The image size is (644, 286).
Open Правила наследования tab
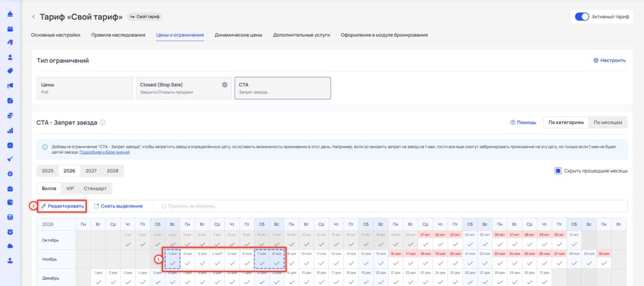tap(118, 35)
